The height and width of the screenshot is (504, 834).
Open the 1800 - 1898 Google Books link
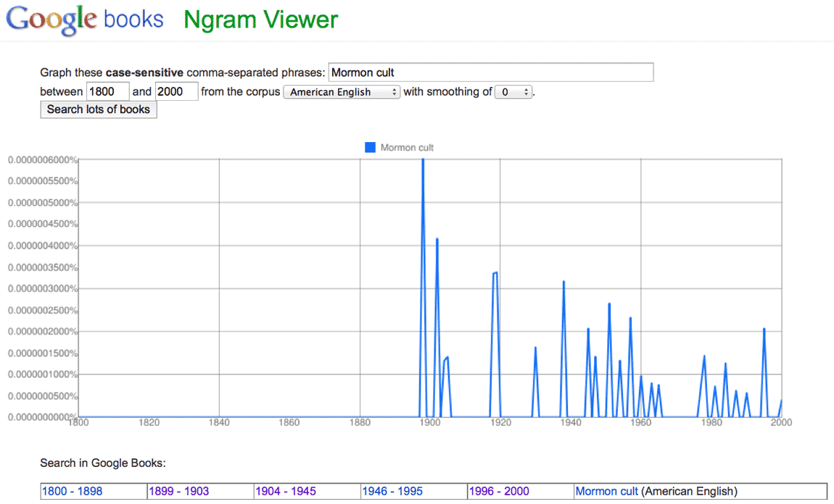point(72,491)
